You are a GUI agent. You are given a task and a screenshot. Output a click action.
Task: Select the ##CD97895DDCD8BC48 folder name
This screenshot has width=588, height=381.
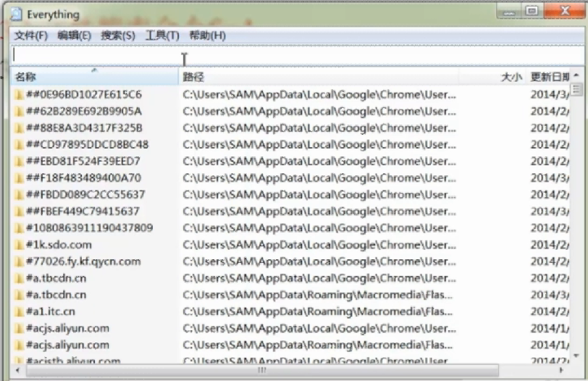click(x=88, y=144)
